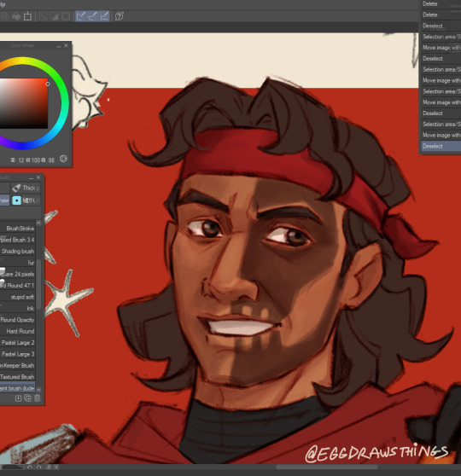
Task: Click the import sub tool icon
Action: pos(18,398)
